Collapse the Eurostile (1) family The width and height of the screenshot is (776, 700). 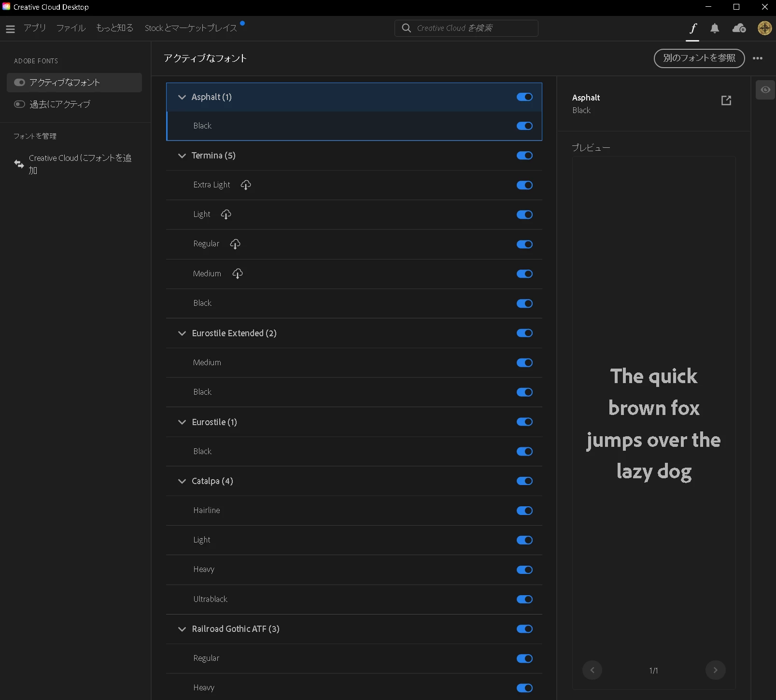coord(182,422)
